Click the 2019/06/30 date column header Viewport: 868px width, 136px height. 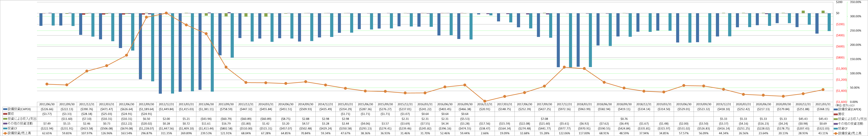click(x=684, y=104)
